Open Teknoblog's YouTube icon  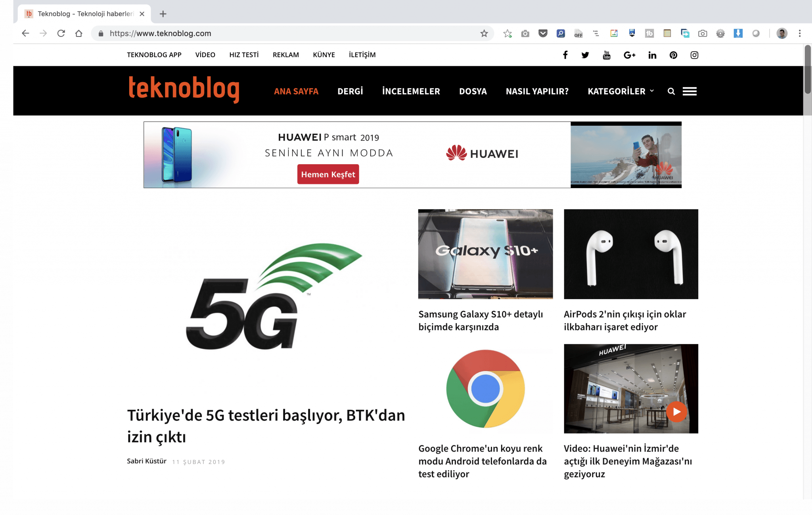click(607, 55)
